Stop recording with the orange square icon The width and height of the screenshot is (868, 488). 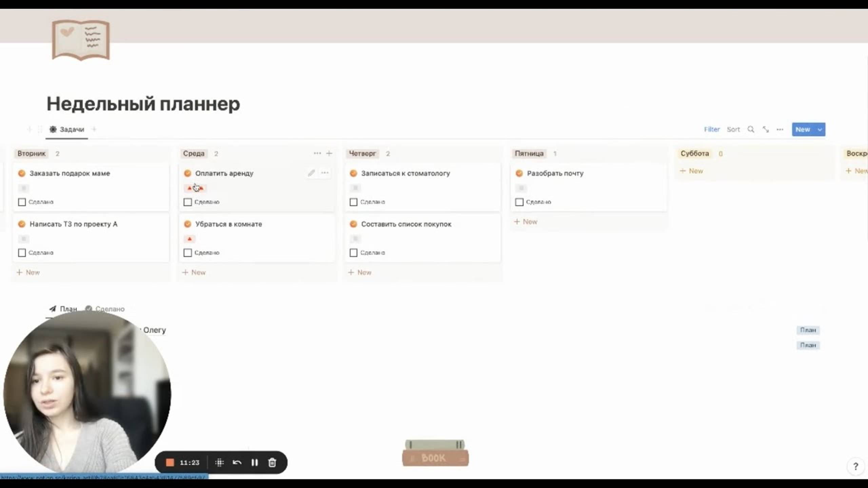(x=170, y=462)
